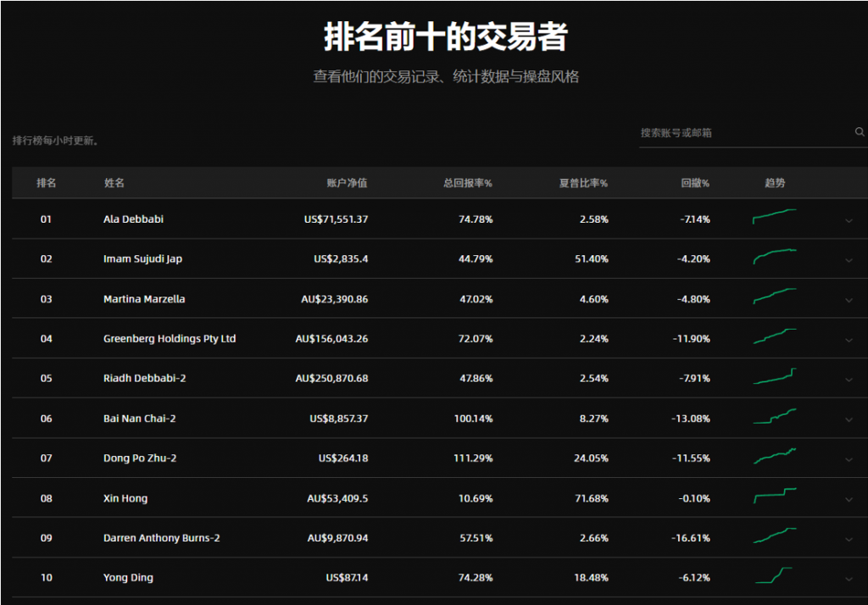Click the 排名 column header
This screenshot has width=868, height=605.
[x=46, y=183]
